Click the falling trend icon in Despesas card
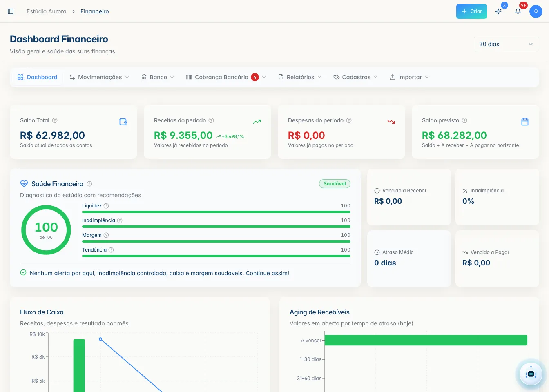The height and width of the screenshot is (392, 549). coord(391,122)
